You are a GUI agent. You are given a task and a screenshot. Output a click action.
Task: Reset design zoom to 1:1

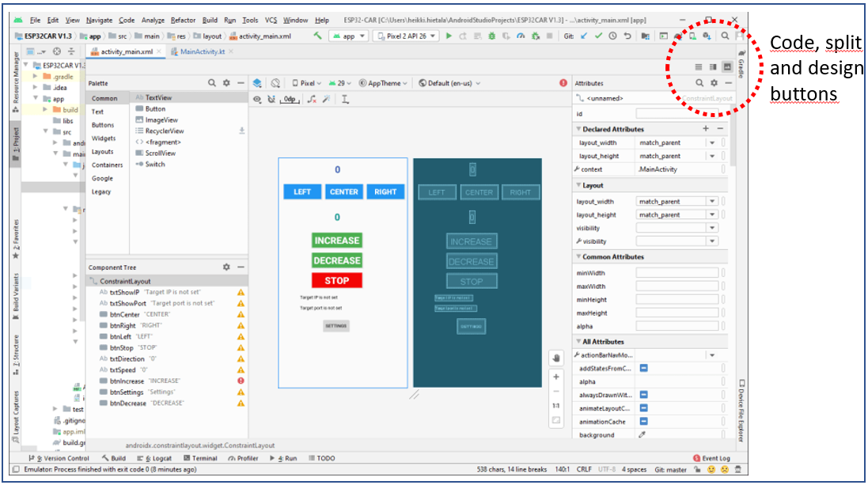[556, 406]
